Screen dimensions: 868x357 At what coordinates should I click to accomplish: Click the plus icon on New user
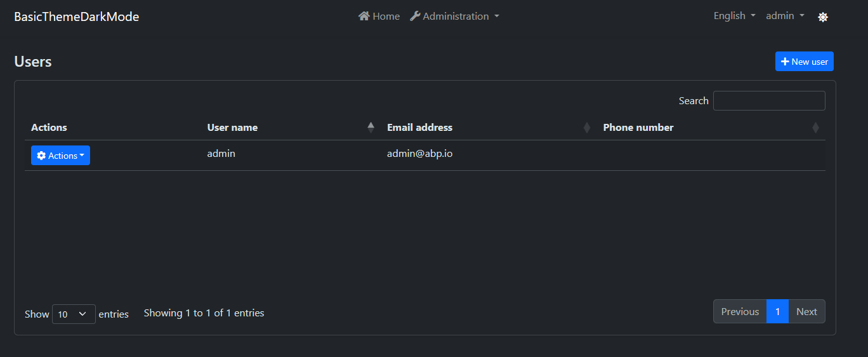pos(785,62)
